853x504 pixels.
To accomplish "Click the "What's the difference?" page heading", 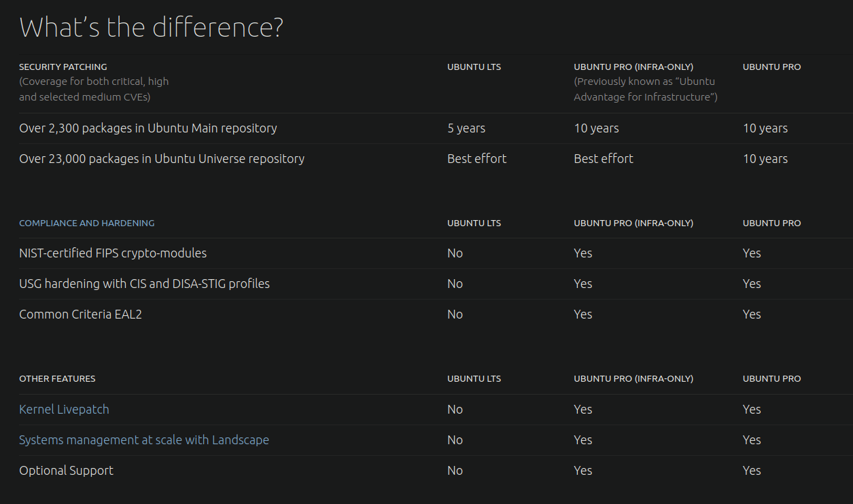I will tap(151, 28).
